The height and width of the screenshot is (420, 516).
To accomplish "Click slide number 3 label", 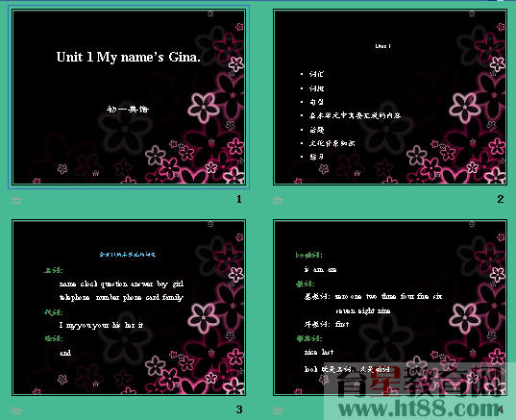I will (239, 409).
